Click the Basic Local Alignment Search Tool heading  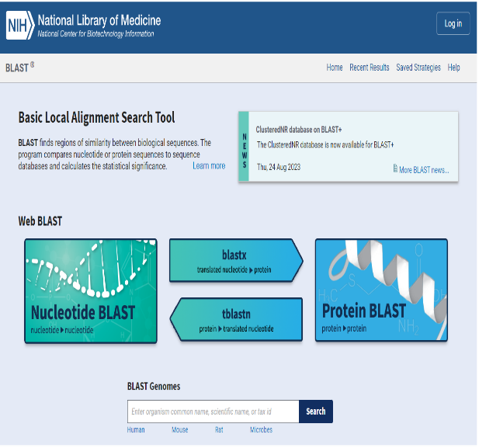[96, 117]
